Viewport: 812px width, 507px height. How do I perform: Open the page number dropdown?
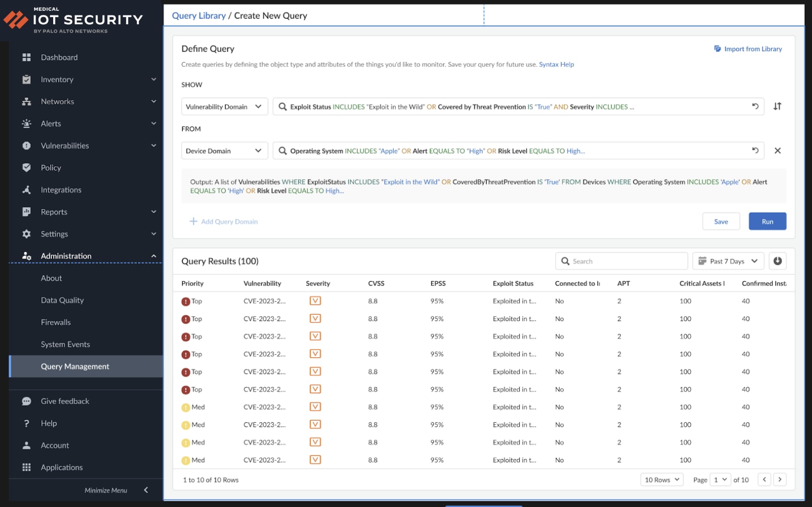pos(720,480)
